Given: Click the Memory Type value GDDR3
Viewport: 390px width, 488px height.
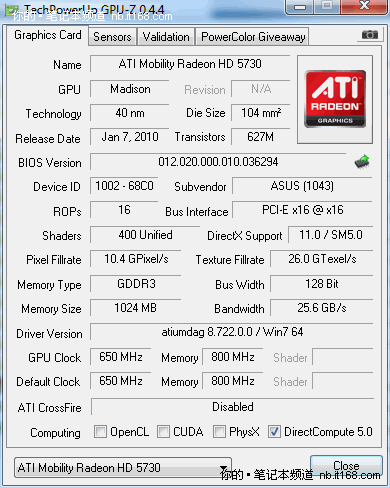Looking at the screenshot, I should point(136,284).
